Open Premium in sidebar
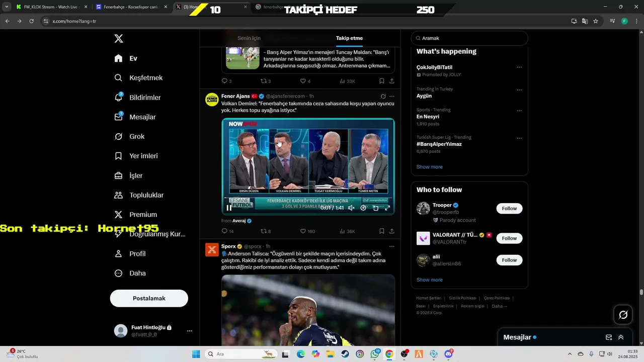This screenshot has height=362, width=644. click(x=135, y=215)
